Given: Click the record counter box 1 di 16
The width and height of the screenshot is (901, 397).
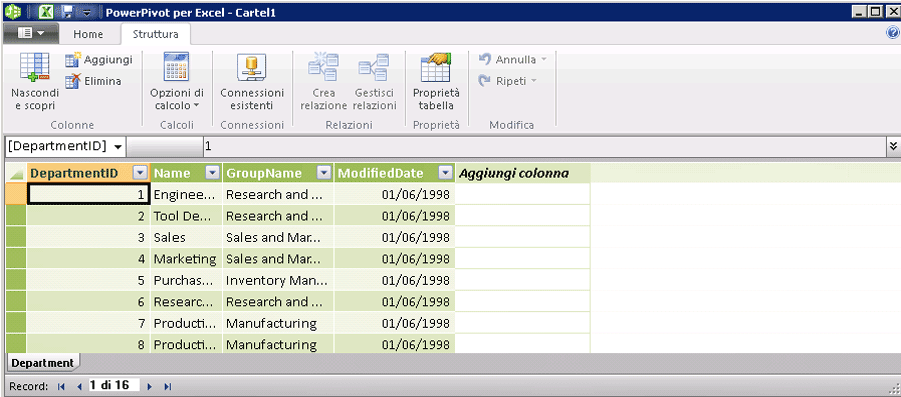Looking at the screenshot, I should pyautogui.click(x=114, y=385).
